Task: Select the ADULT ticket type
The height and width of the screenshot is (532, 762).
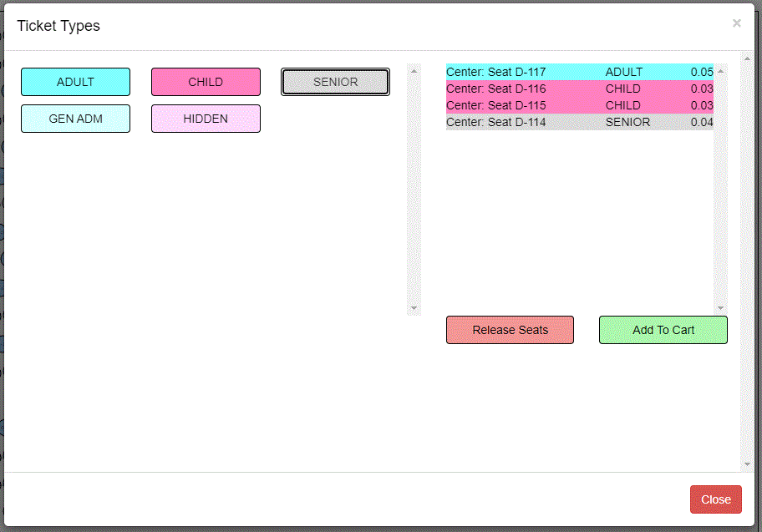Action: [x=75, y=82]
